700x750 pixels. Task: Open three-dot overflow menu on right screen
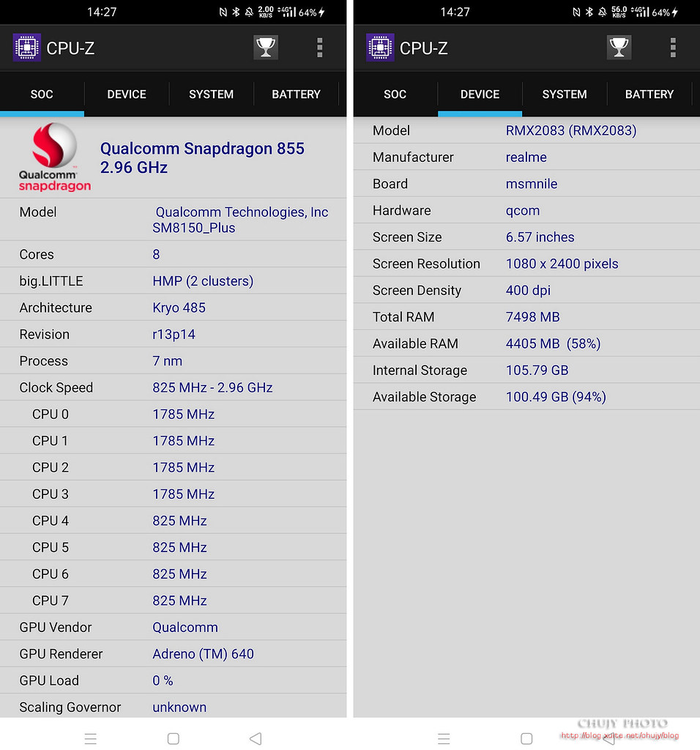(x=673, y=48)
